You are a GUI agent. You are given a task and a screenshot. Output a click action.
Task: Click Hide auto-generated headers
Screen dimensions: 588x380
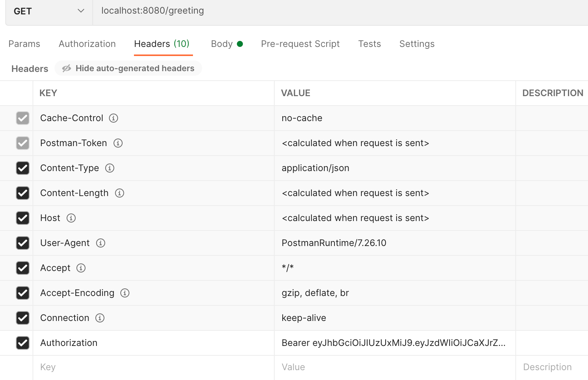(x=135, y=68)
